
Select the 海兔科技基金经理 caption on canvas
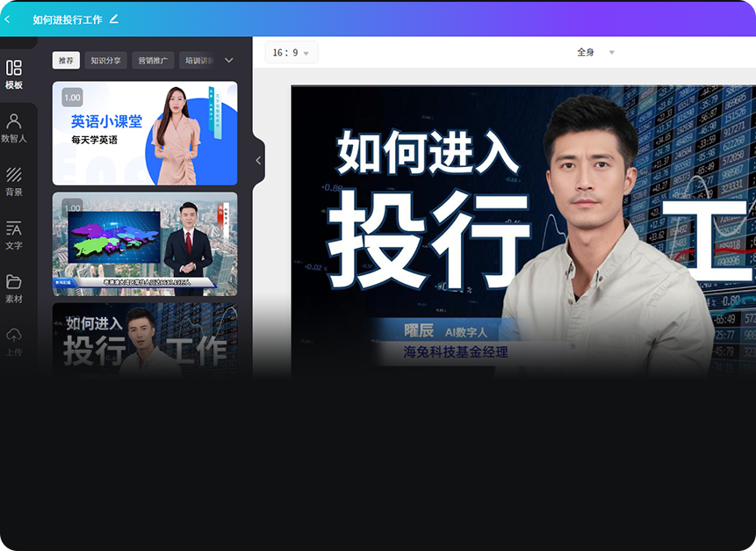[455, 352]
